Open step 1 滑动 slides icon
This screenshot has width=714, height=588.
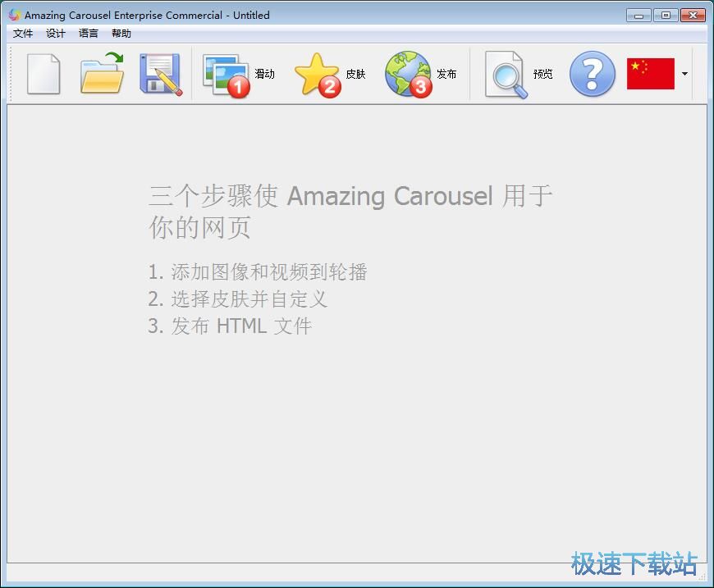click(227, 75)
